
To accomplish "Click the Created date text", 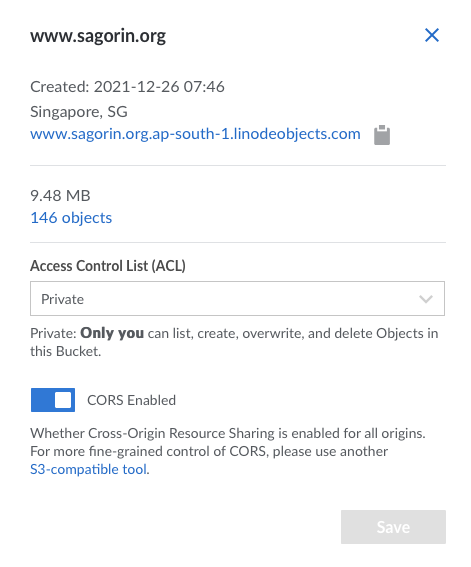I will [127, 87].
